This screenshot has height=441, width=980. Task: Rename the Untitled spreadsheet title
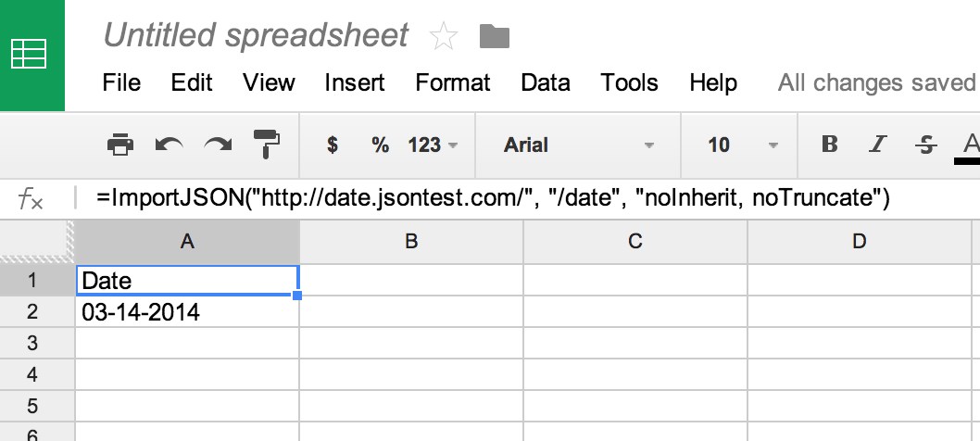coord(256,35)
